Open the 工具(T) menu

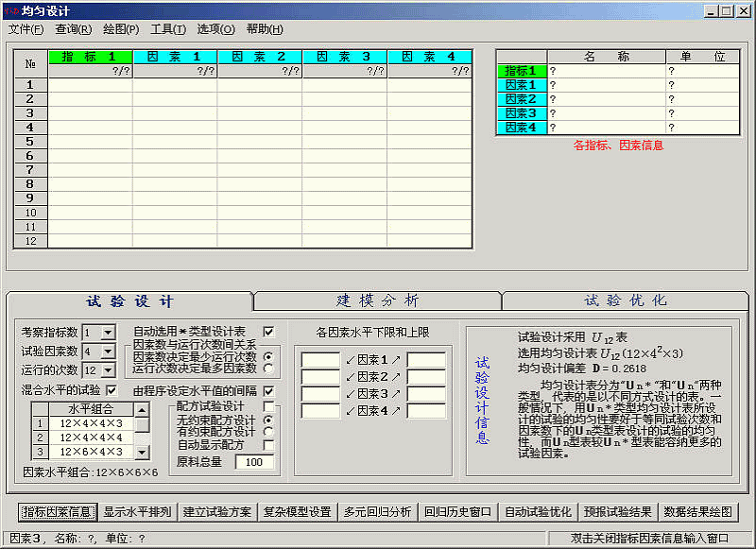click(x=168, y=29)
